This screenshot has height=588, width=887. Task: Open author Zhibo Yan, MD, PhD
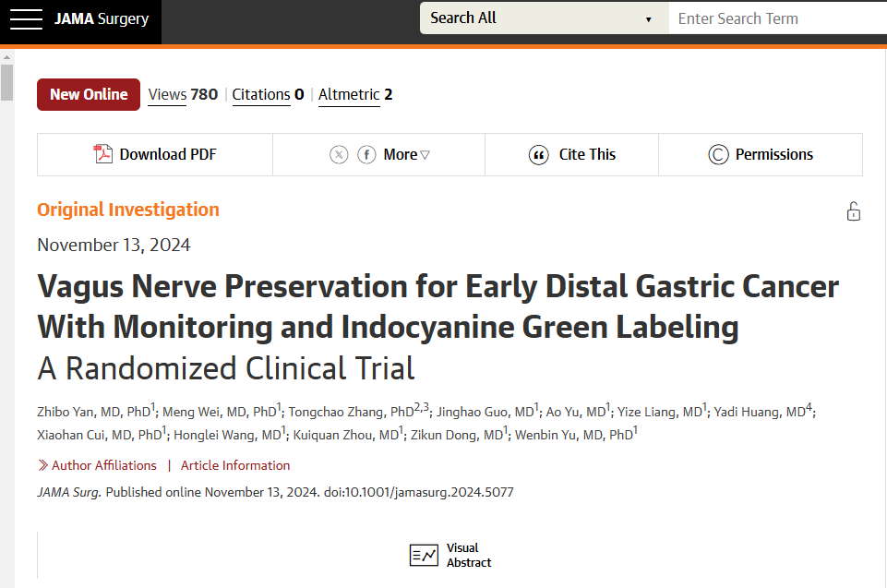coord(96,411)
